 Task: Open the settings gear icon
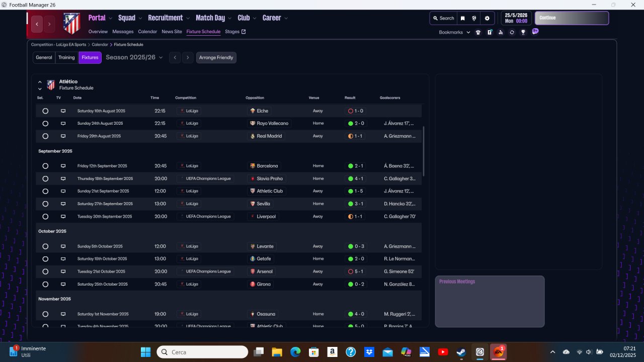[x=487, y=18]
